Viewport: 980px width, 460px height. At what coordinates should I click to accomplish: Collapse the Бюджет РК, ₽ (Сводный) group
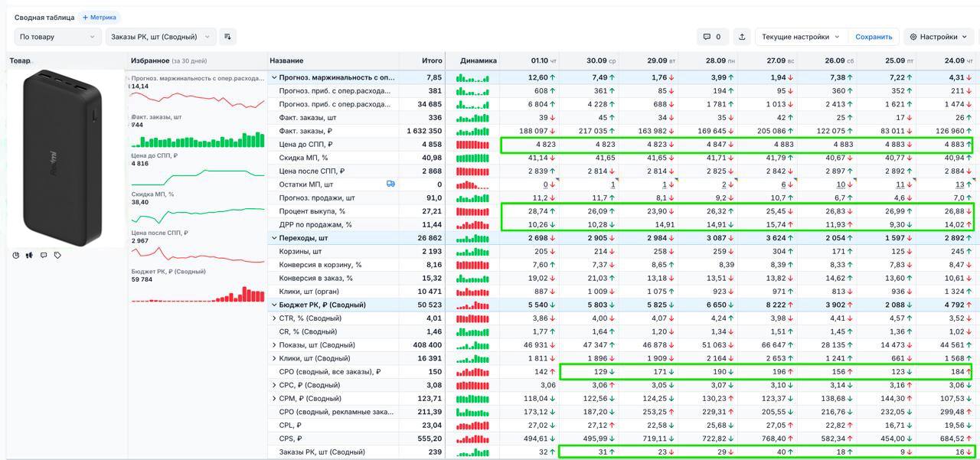pos(275,305)
